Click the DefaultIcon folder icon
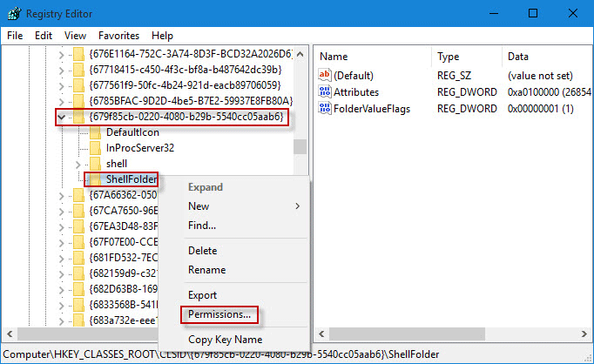This screenshot has height=364, width=594. tap(96, 132)
